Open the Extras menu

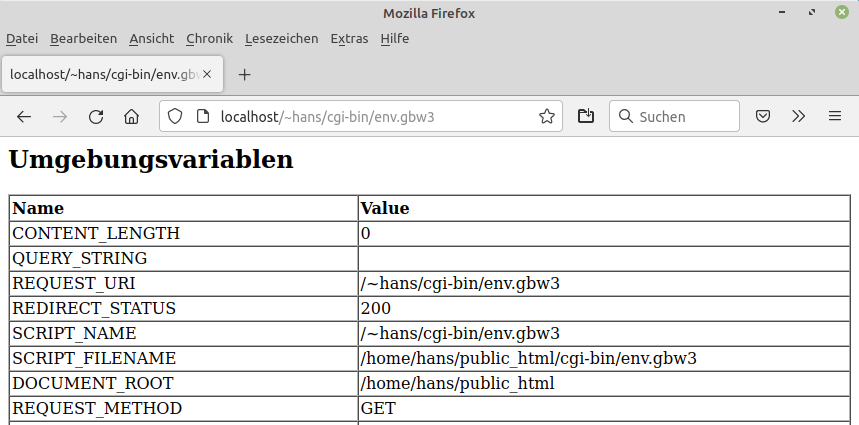point(349,39)
